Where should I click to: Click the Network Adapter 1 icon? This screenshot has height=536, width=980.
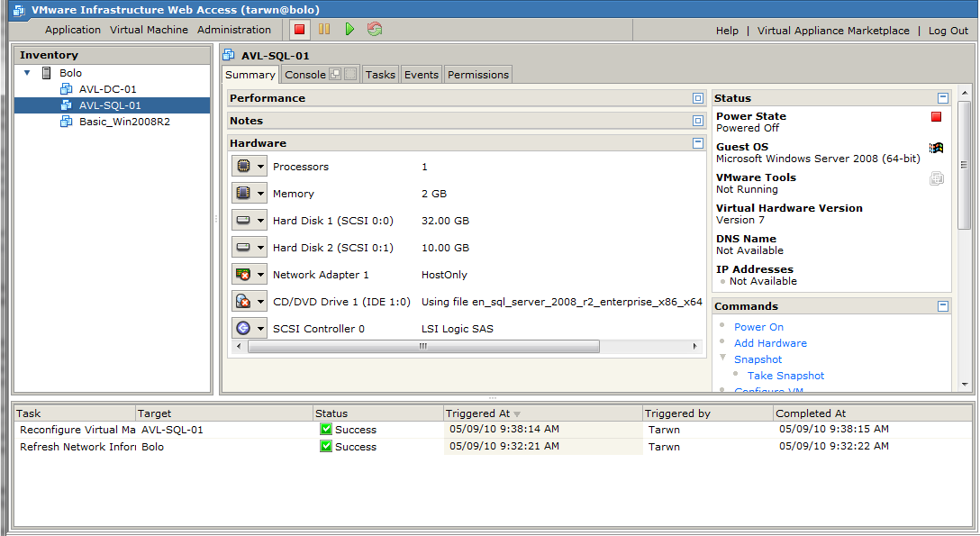coord(243,274)
